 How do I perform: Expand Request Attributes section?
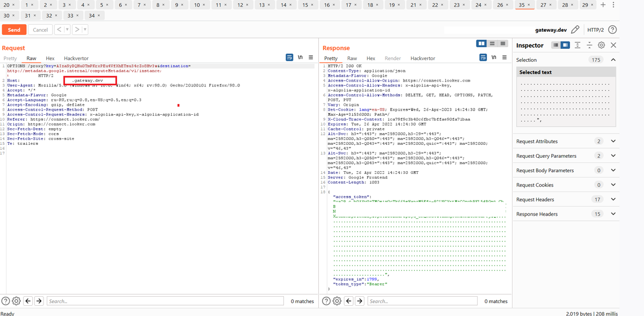[613, 141]
